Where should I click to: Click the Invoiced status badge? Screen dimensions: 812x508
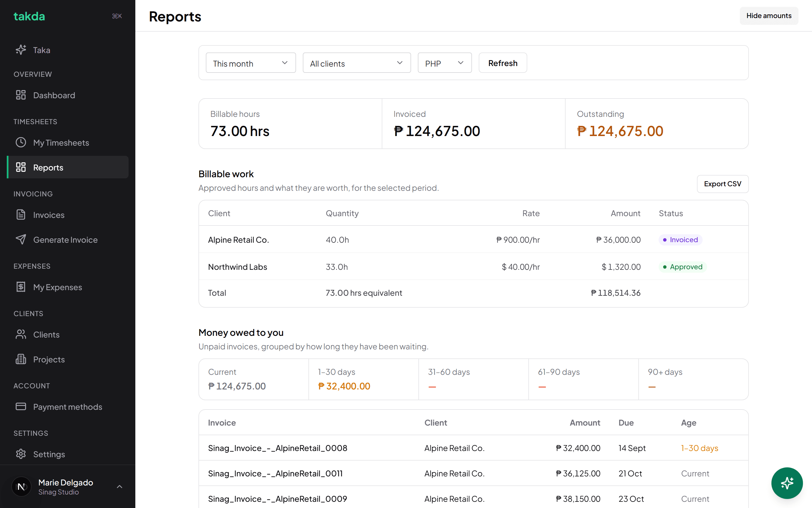coord(680,240)
